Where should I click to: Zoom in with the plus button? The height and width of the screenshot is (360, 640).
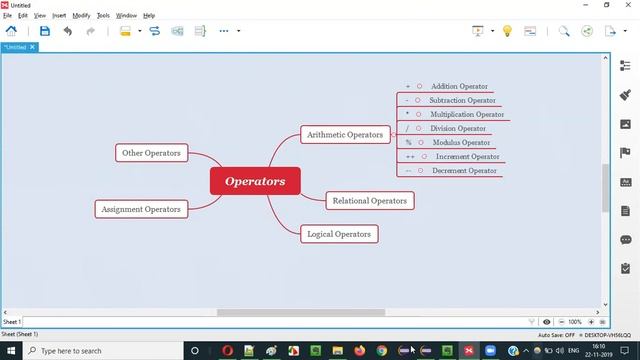591,322
